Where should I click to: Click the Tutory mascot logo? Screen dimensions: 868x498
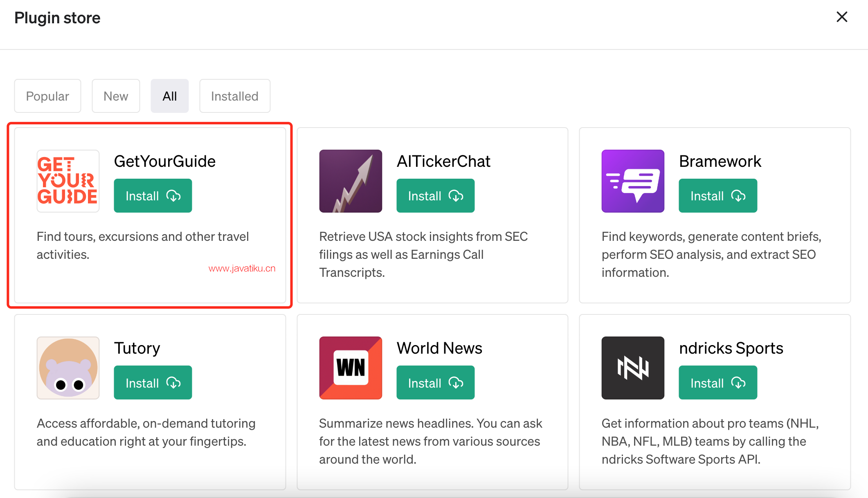(68, 368)
